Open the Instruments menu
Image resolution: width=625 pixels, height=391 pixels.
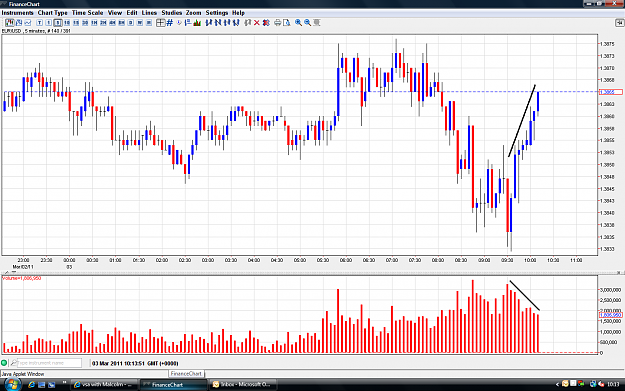pyautogui.click(x=18, y=13)
